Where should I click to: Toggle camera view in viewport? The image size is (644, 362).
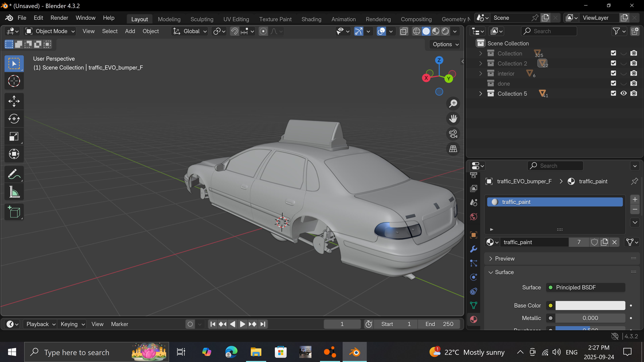pyautogui.click(x=453, y=134)
